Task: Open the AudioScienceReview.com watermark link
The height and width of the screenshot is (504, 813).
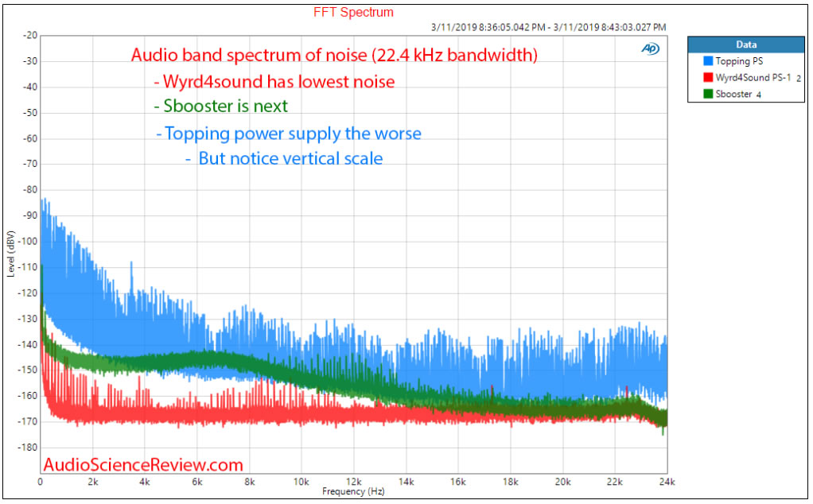Action: tap(143, 464)
